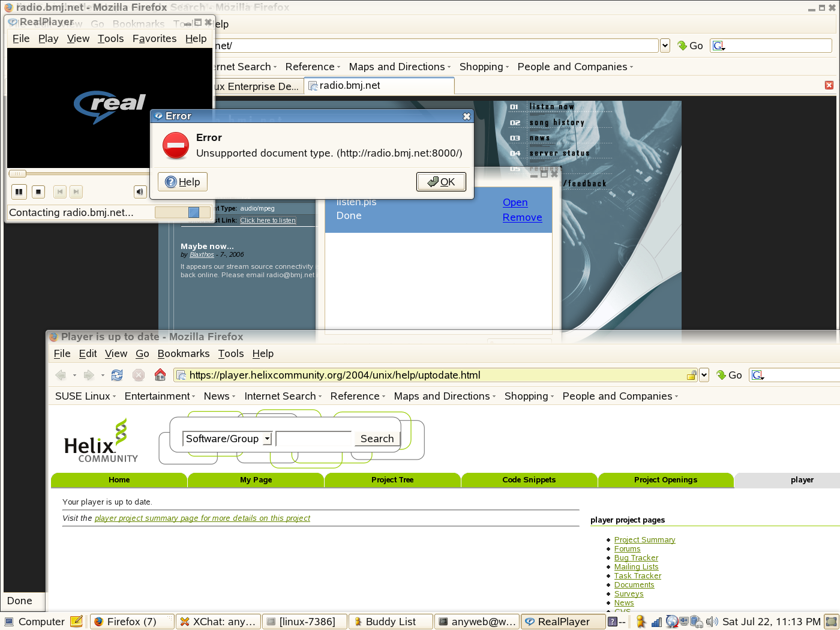Viewport: 840px width, 630px height.
Task: Open the Project Tree tab
Action: [392, 480]
